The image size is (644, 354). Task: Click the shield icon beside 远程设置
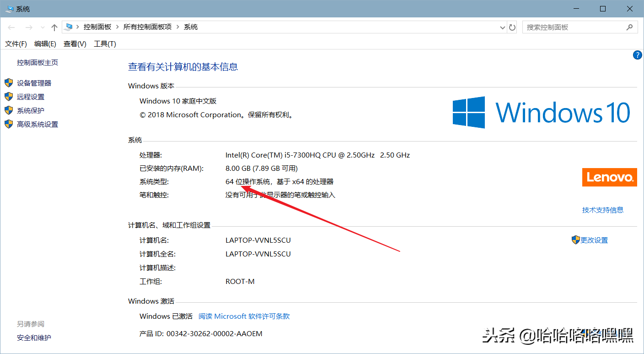tap(9, 97)
